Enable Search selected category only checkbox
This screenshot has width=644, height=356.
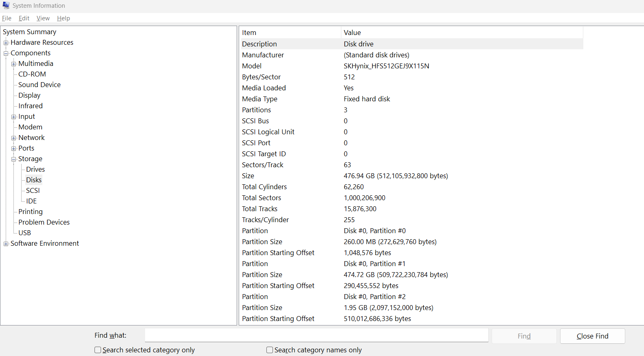pos(98,350)
